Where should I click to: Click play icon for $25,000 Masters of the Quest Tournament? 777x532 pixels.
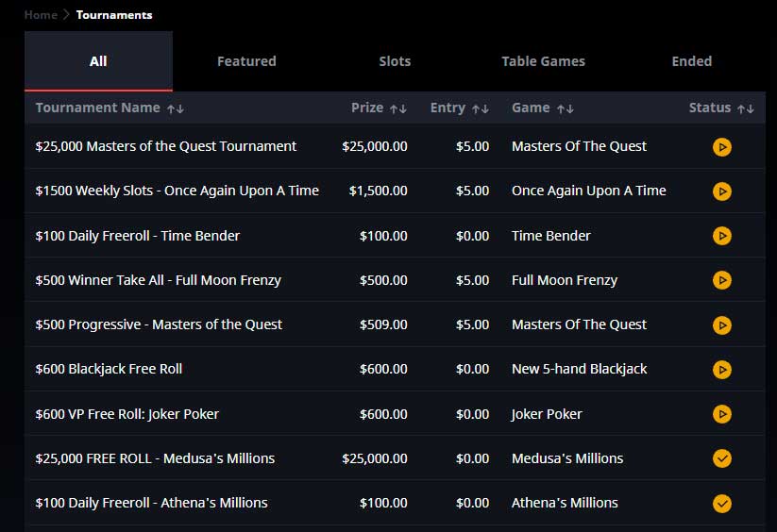coord(722,147)
